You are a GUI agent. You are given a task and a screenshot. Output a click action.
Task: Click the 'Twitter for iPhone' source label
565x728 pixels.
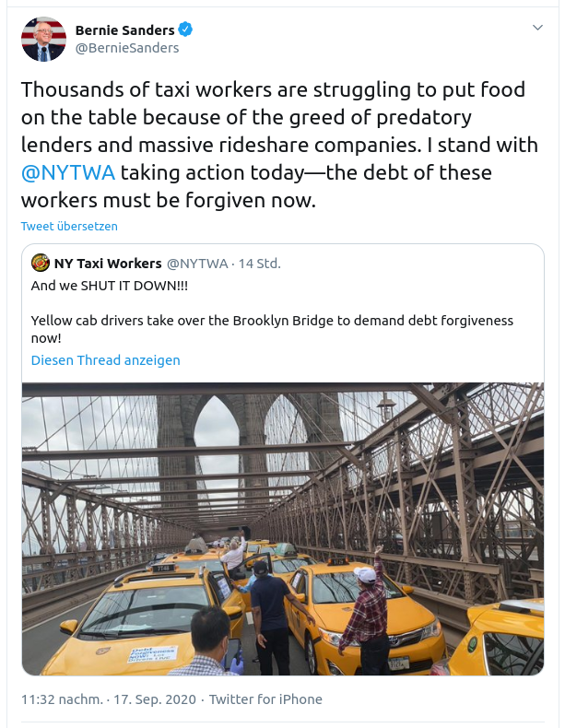click(x=265, y=699)
